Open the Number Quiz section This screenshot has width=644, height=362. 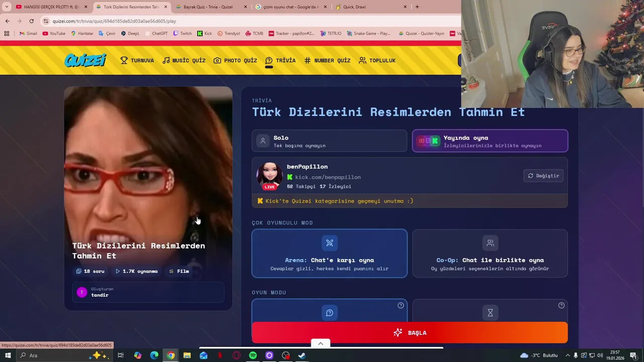tap(327, 60)
